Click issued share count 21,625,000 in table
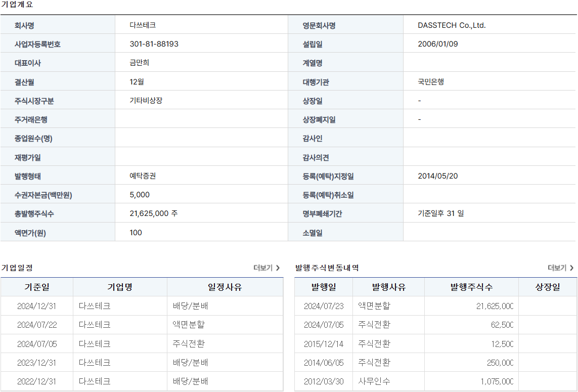The width and height of the screenshot is (578, 392). (x=495, y=306)
